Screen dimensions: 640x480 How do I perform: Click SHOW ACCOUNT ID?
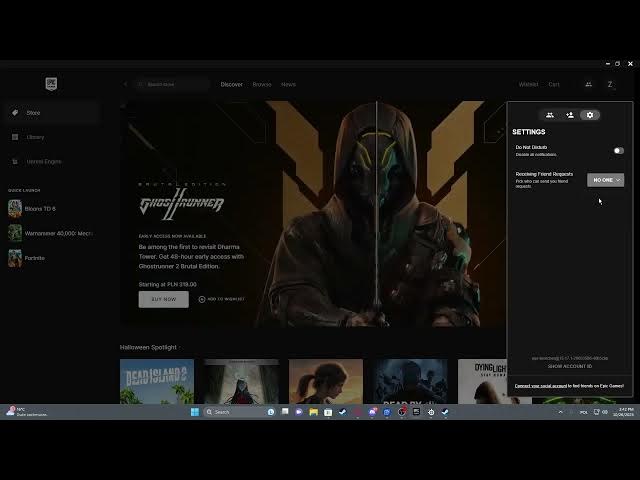(570, 366)
